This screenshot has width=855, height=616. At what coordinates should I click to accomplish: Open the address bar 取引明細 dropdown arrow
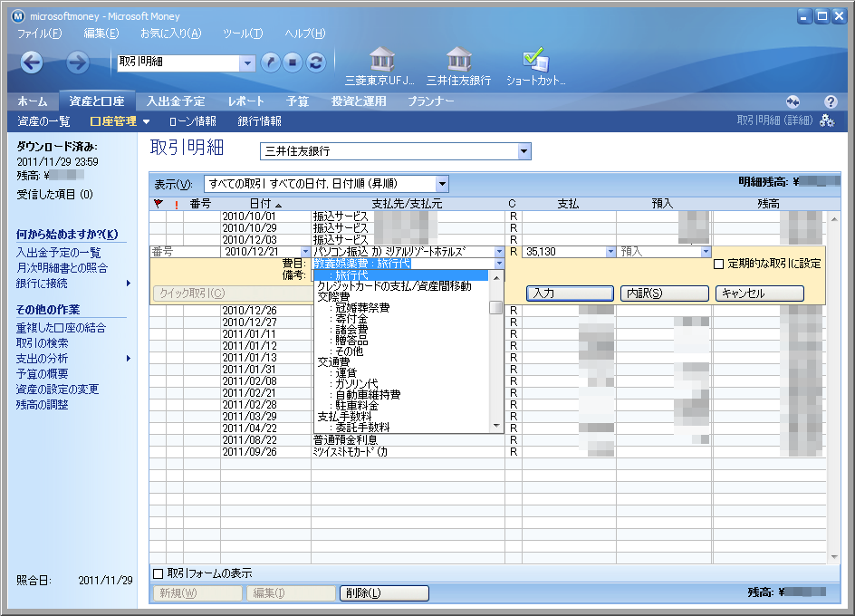[247, 63]
